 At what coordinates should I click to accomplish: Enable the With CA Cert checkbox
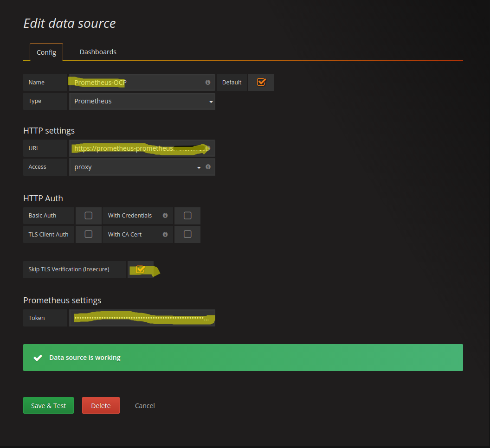[187, 234]
